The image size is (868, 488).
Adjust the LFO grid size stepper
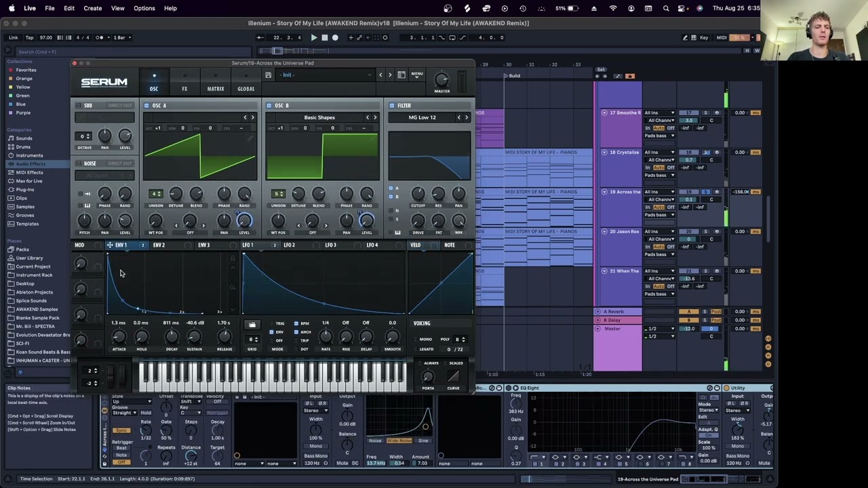(x=252, y=340)
